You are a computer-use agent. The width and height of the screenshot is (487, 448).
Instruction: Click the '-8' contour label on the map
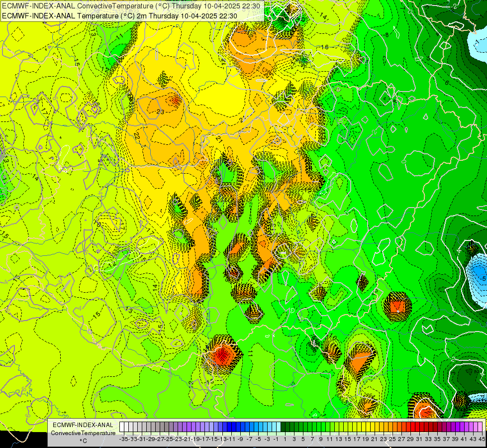click(x=386, y=35)
